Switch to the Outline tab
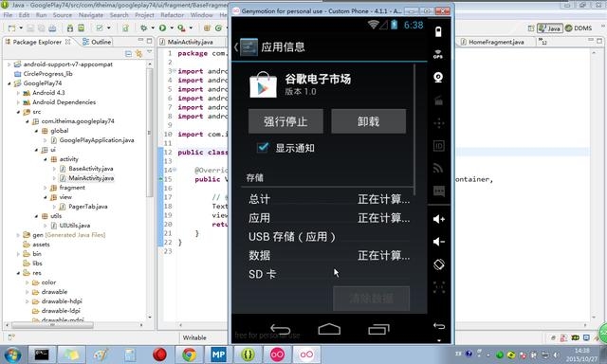Screen dimensions: 607x364 [x=97, y=42]
